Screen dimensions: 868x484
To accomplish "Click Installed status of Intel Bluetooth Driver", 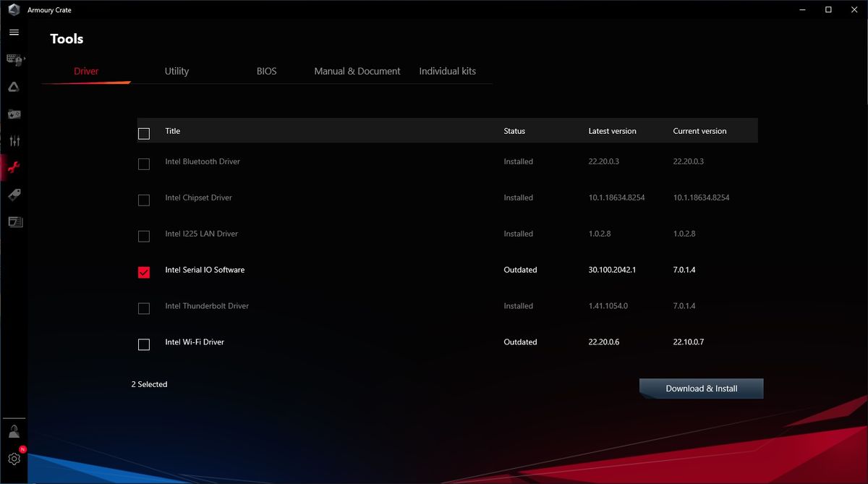I will tap(518, 161).
